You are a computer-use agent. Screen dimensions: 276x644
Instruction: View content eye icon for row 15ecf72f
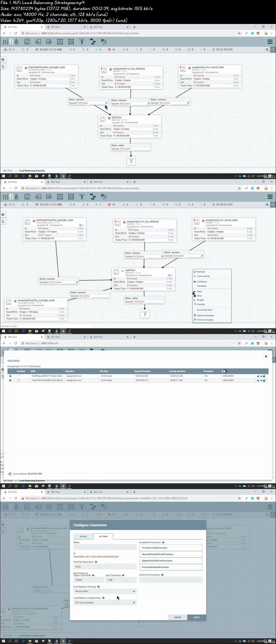[261, 380]
